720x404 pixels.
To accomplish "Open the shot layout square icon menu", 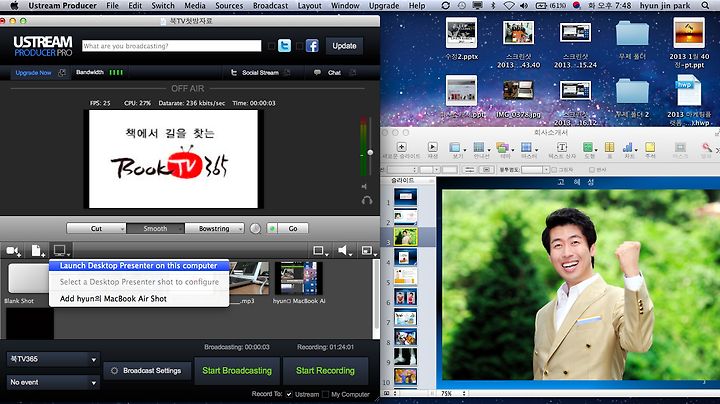I will (x=320, y=251).
